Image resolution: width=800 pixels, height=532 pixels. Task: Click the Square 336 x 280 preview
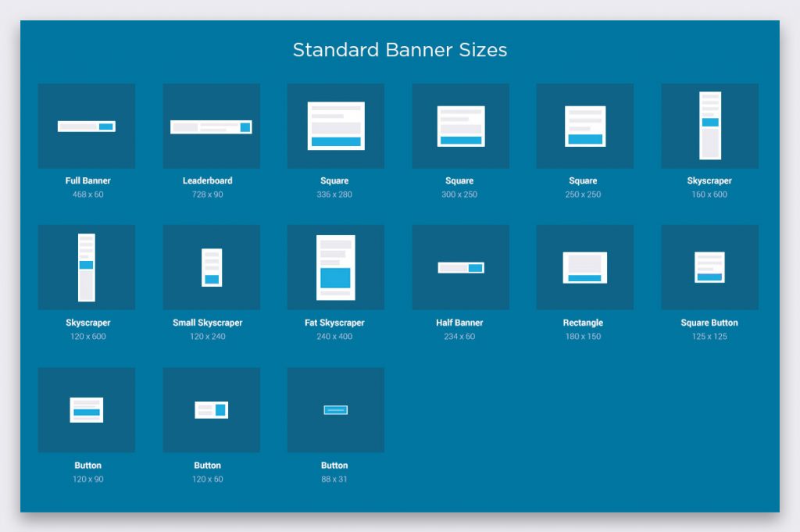click(334, 125)
